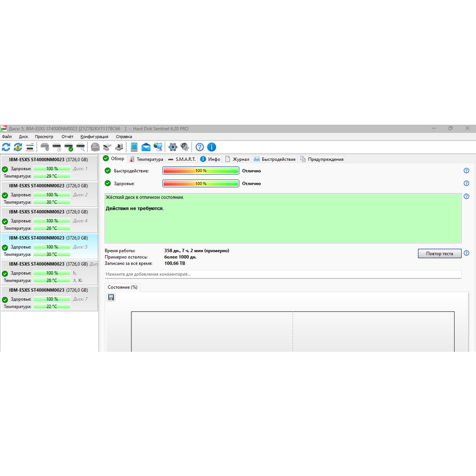Click the Повтор теста button
476x476 pixels.
439,254
